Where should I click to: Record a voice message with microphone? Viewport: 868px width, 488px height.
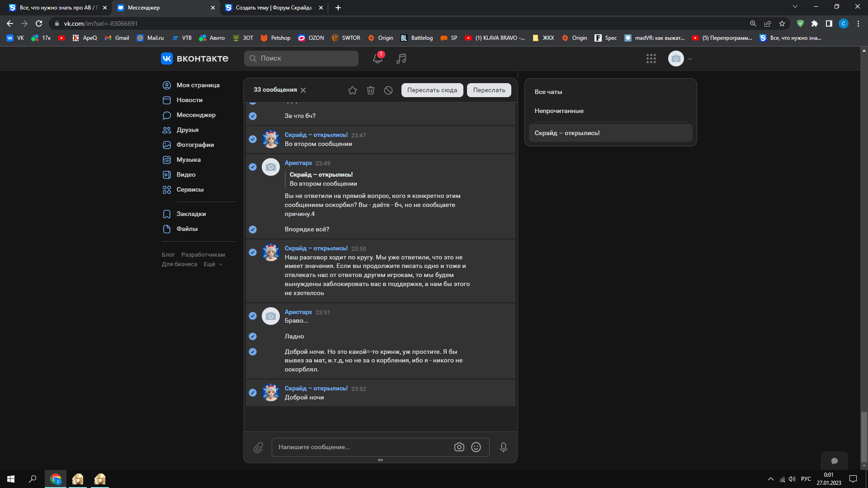pos(503,447)
